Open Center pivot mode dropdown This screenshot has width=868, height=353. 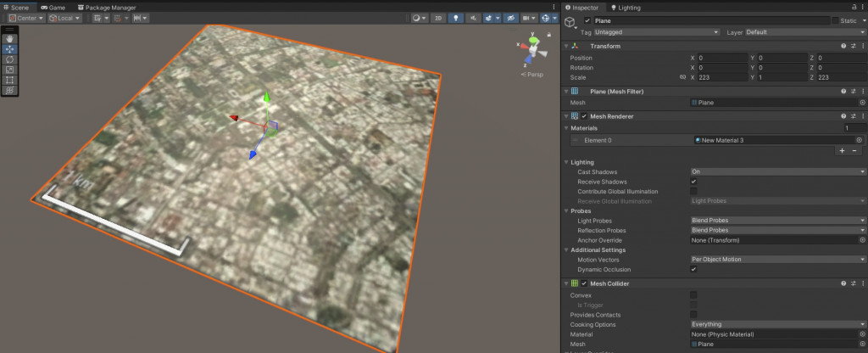click(x=26, y=19)
